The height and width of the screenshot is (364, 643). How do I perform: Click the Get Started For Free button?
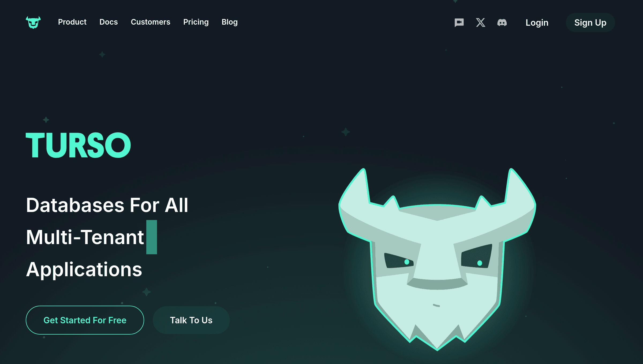click(x=85, y=320)
